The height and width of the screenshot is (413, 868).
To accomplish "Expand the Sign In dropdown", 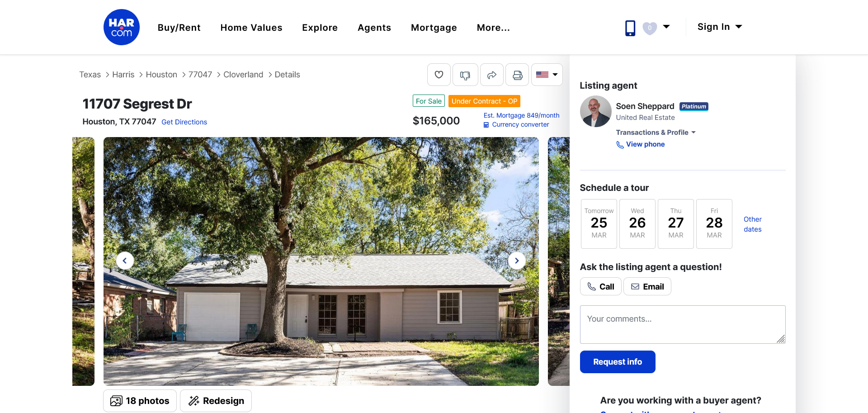I will (x=720, y=27).
